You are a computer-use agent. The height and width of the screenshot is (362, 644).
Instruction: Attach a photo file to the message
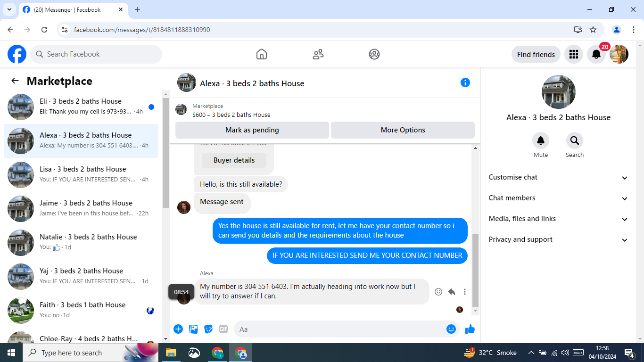[193, 329]
